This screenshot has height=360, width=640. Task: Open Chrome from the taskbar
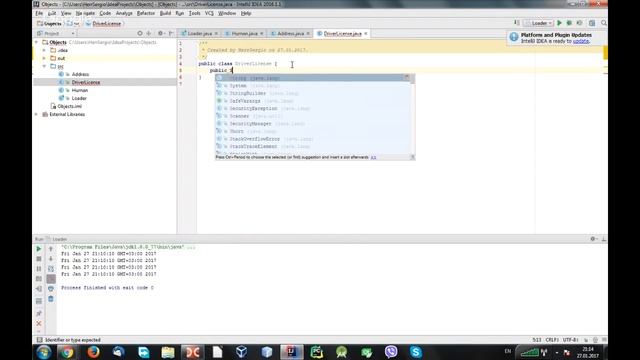pyautogui.click(x=68, y=352)
